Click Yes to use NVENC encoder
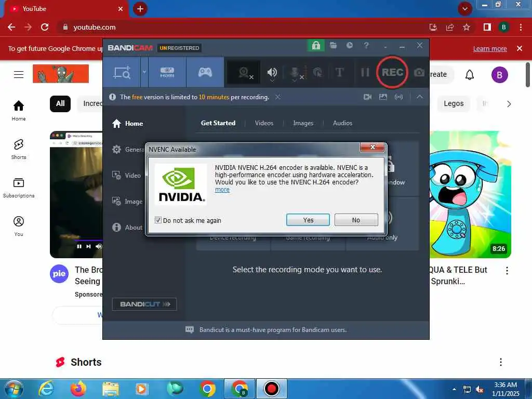532x399 pixels. (308, 220)
